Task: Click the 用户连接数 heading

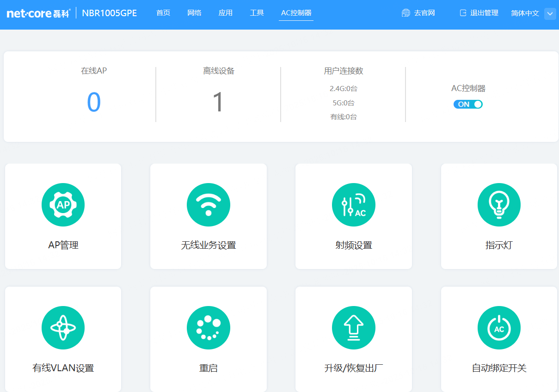Action: point(344,71)
